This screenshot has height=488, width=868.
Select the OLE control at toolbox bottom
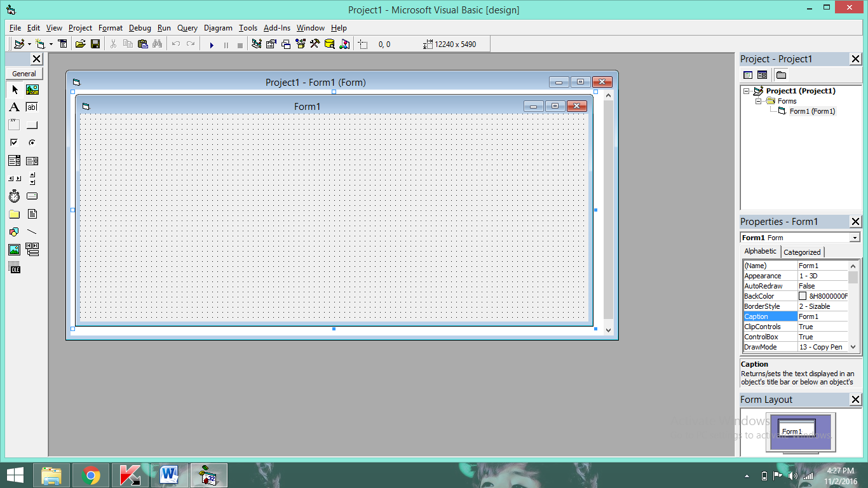point(14,266)
